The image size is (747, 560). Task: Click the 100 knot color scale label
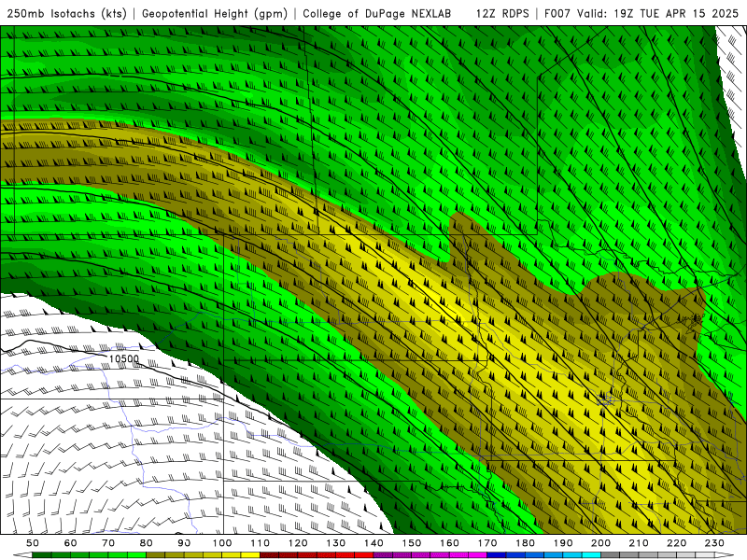point(222,543)
